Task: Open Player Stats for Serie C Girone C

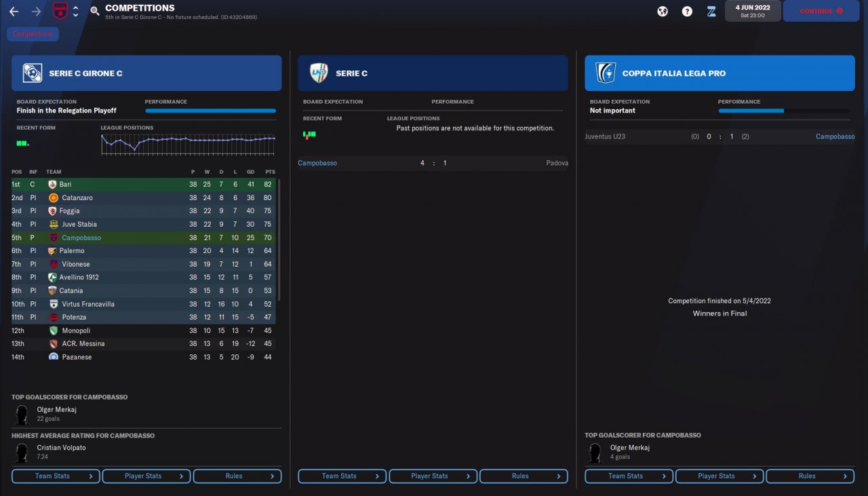Action: tap(146, 476)
